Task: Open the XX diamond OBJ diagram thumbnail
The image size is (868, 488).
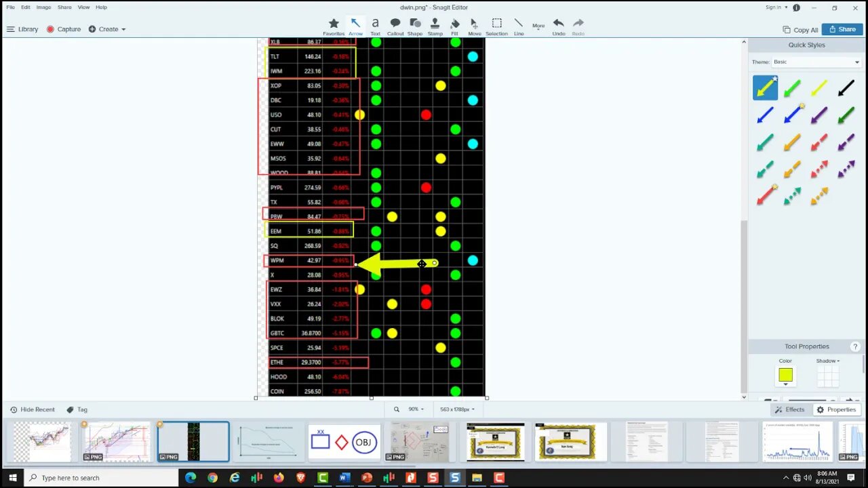Action: (x=343, y=442)
